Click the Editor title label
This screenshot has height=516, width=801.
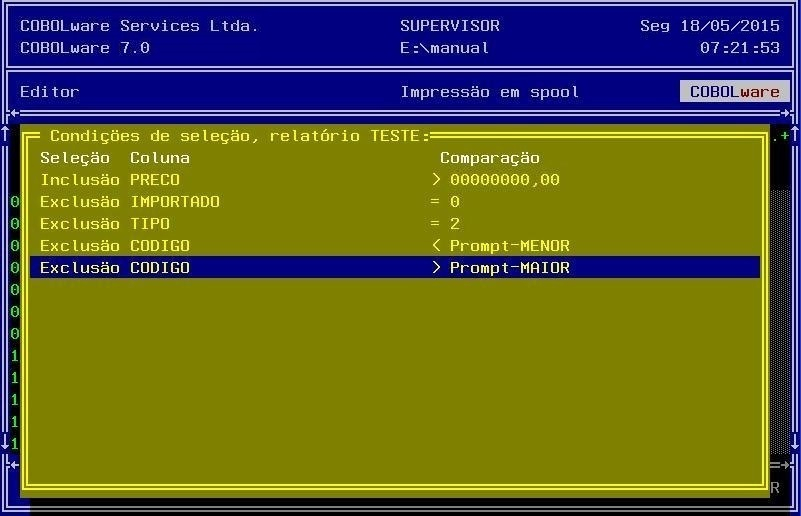point(50,92)
